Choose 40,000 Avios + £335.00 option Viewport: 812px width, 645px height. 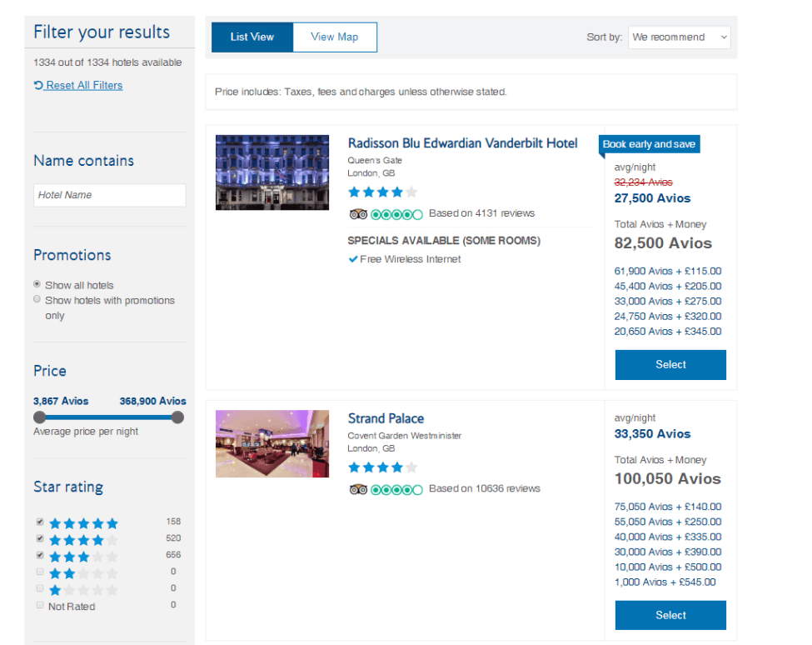point(668,537)
